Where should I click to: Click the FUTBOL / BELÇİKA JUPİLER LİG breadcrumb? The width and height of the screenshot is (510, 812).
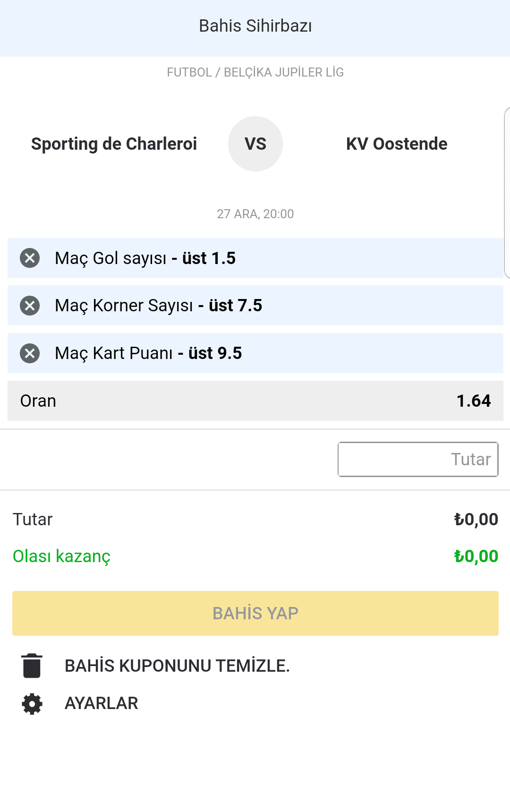coord(255,72)
